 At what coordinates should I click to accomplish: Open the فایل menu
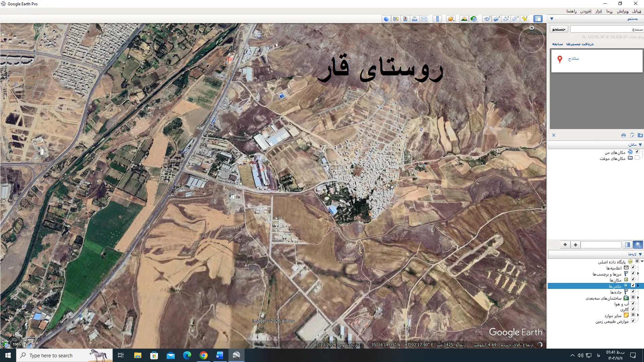(x=636, y=11)
